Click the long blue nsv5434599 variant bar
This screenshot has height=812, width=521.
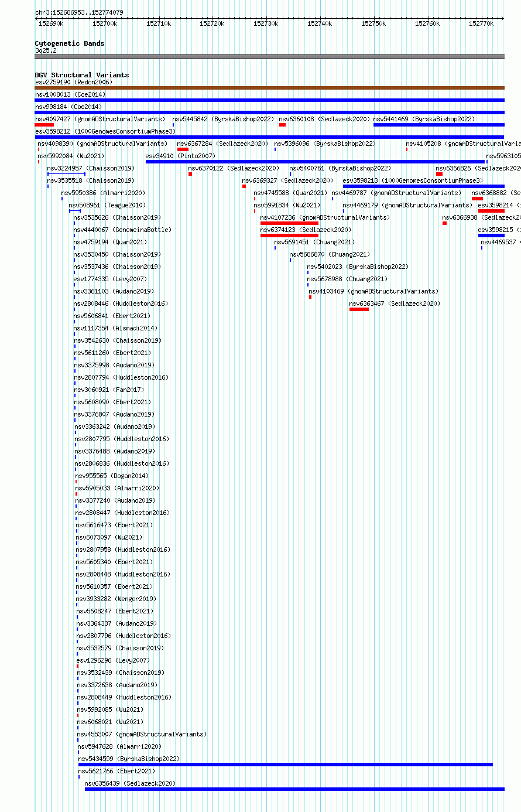pos(286,765)
